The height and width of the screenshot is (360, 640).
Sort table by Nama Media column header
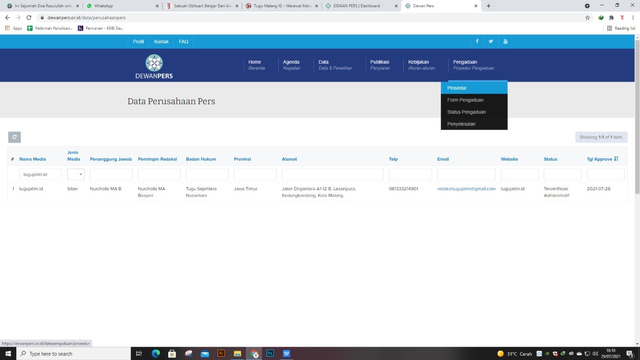33,159
